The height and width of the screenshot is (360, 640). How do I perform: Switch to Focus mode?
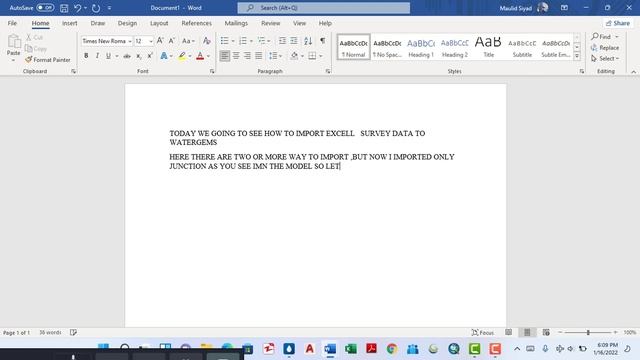coord(482,333)
